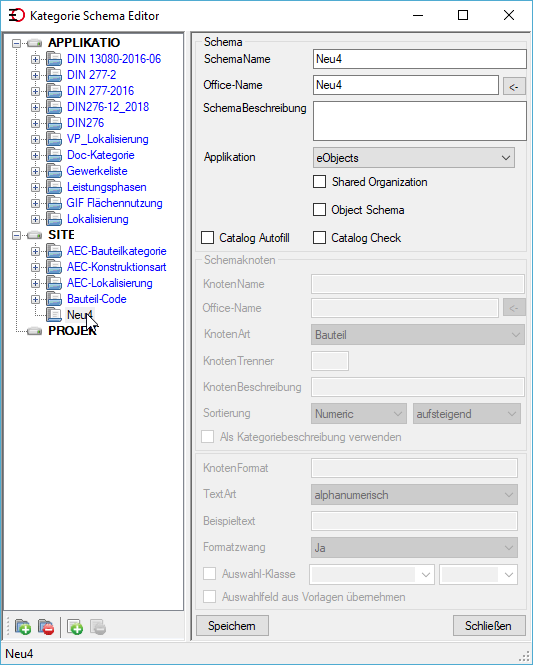The width and height of the screenshot is (533, 665).
Task: Open the first Auswahl-Klasse combo box
Action: click(x=372, y=574)
